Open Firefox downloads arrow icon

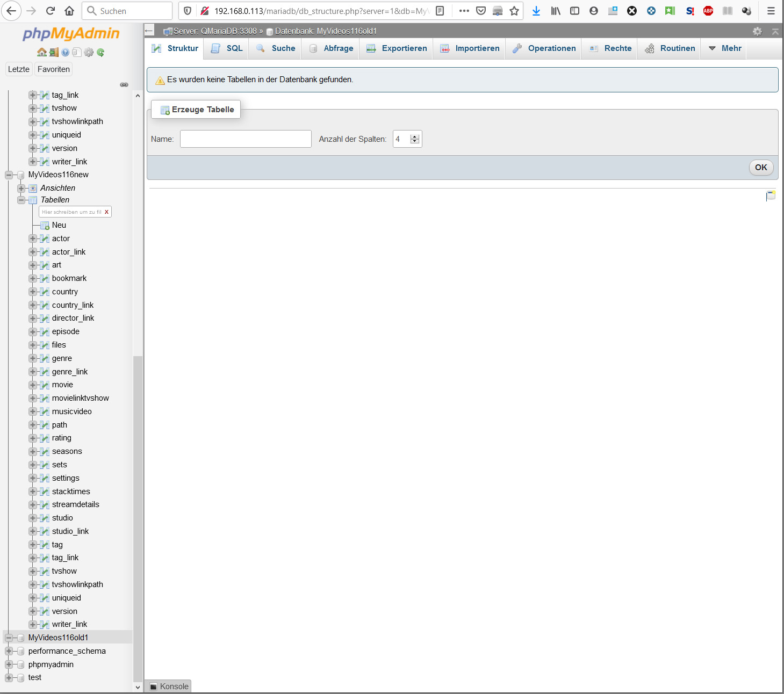point(536,11)
